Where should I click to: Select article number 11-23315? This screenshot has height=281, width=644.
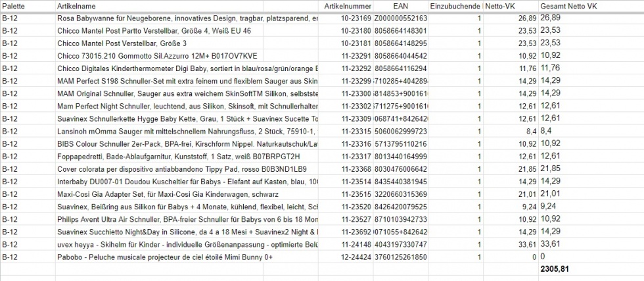click(347, 131)
